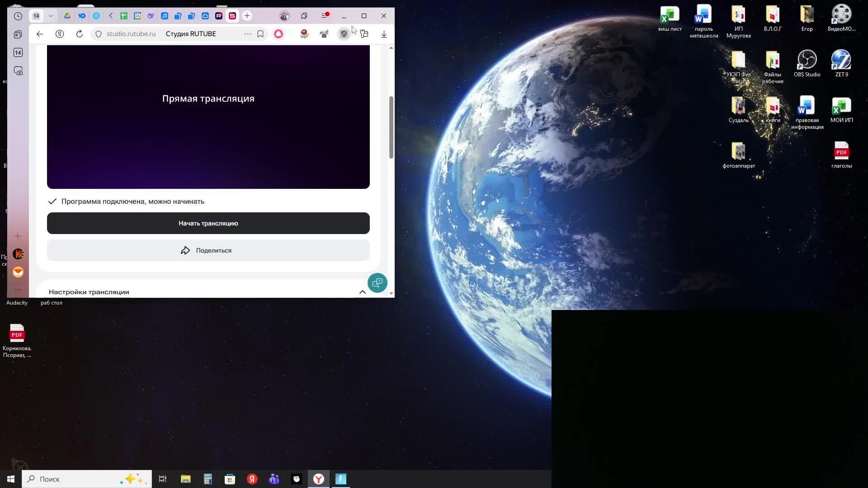
Task: Switch to the Google Drive tab
Action: tap(67, 16)
